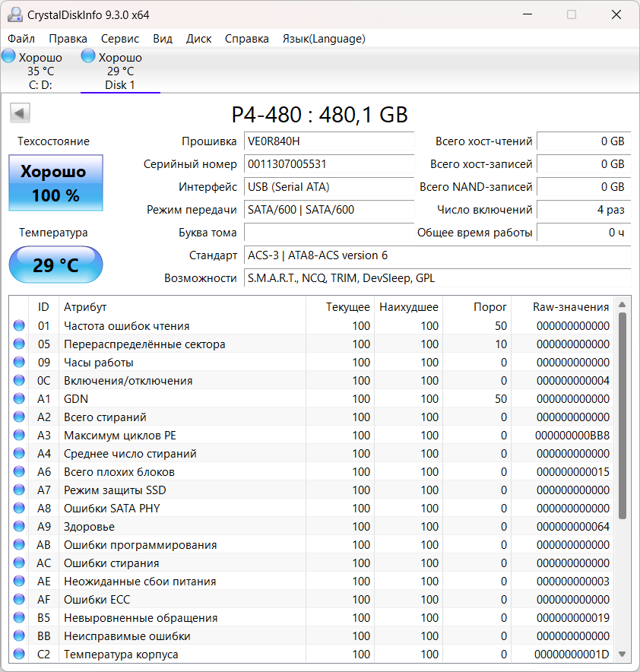Click the features field with S.M.A.R.T., NCQ, TRIM
Image resolution: width=640 pixels, height=672 pixels.
coord(437,278)
